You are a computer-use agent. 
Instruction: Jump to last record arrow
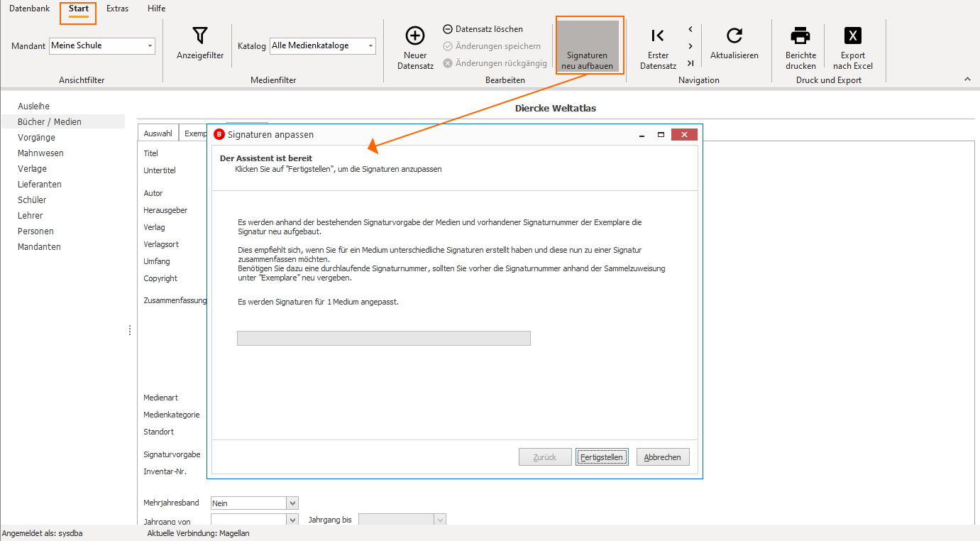coord(690,63)
